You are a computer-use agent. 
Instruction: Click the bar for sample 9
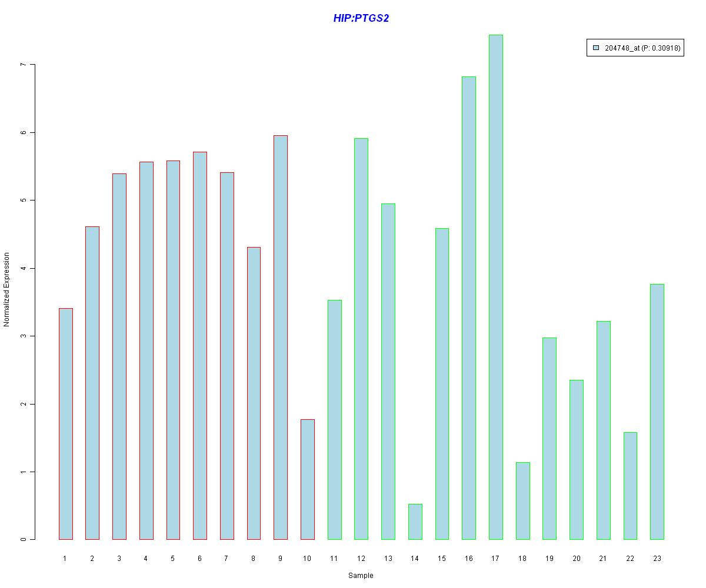coord(281,337)
